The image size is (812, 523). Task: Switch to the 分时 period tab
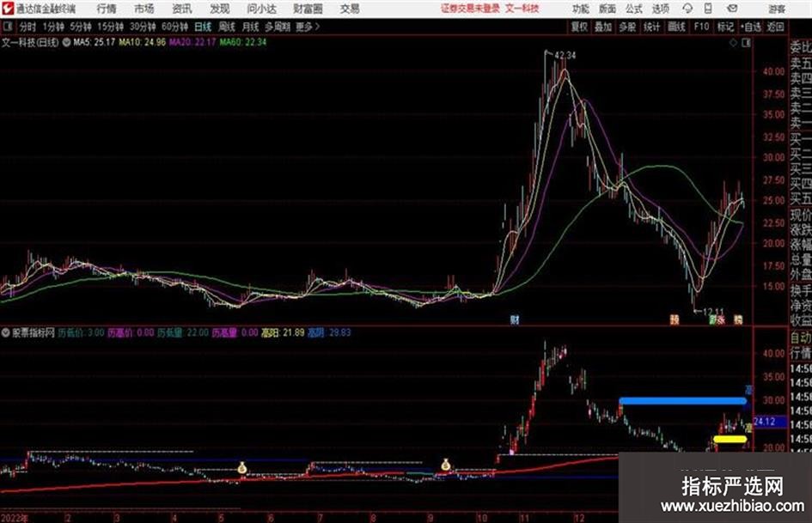click(27, 27)
